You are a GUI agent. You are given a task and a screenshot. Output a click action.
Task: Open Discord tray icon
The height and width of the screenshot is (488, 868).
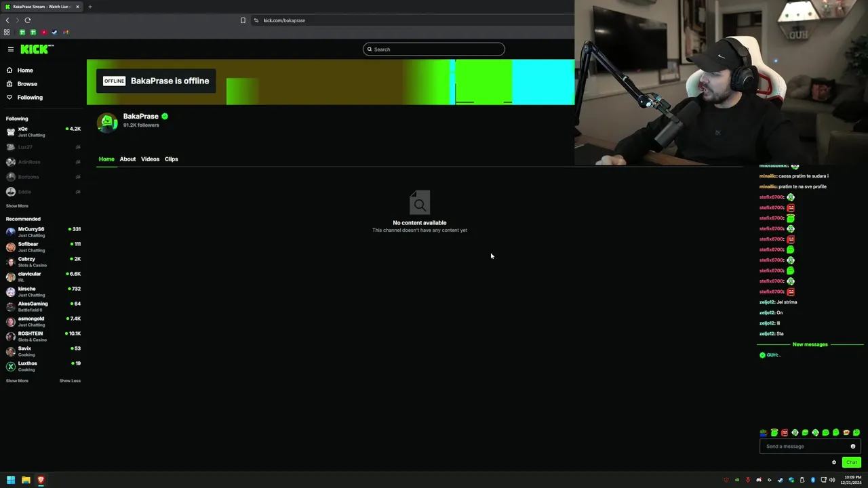pos(759,480)
